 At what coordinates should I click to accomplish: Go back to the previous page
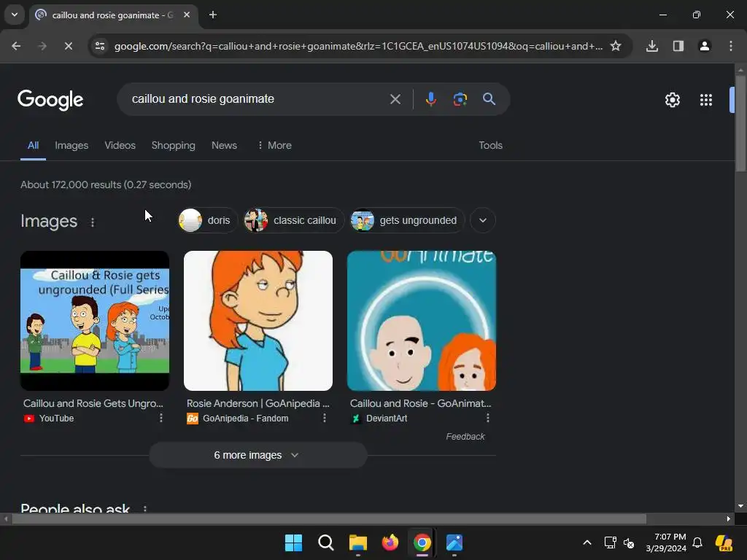[x=16, y=46]
